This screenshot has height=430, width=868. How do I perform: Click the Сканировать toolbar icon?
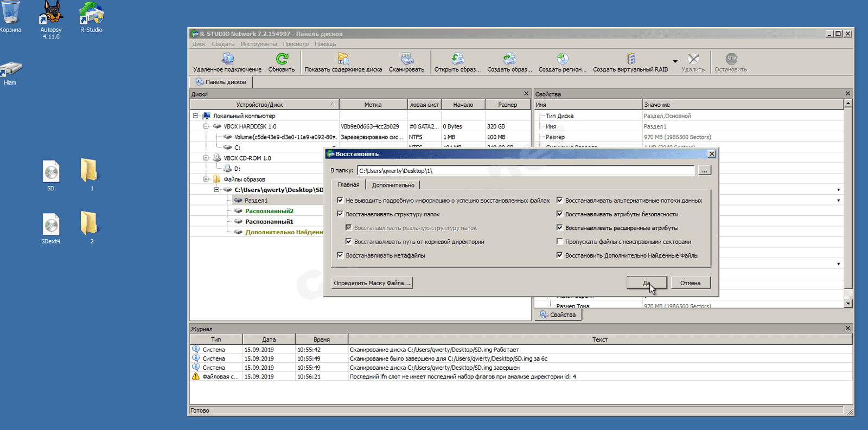tap(406, 59)
